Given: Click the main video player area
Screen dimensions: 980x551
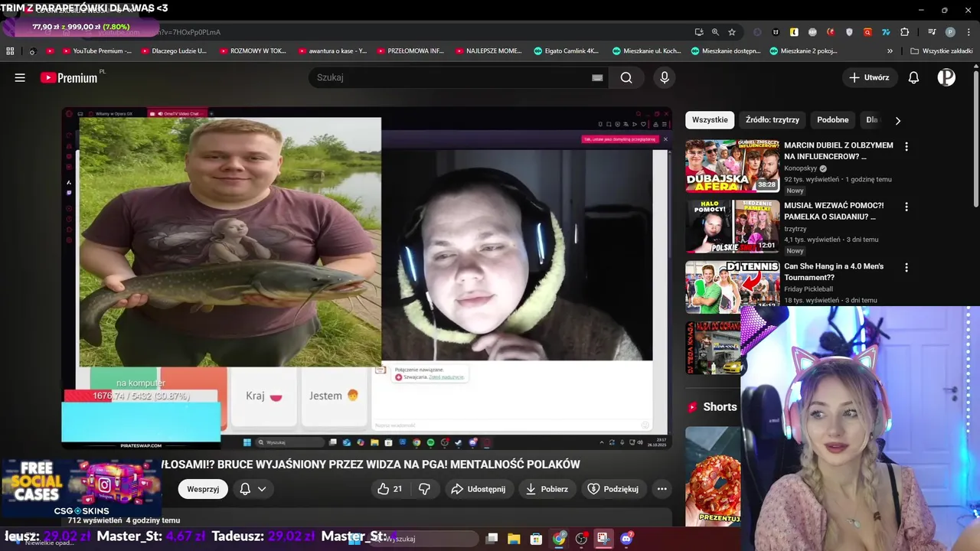Looking at the screenshot, I should [367, 279].
